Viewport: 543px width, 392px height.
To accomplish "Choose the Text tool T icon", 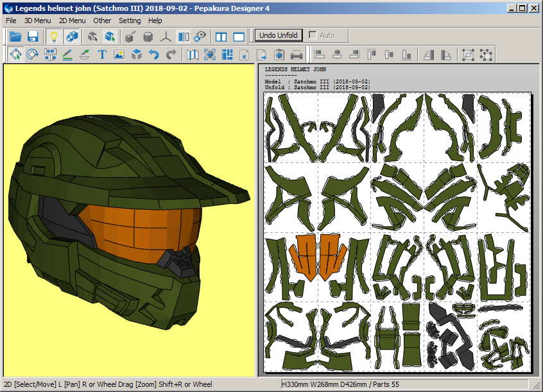I will tap(102, 55).
